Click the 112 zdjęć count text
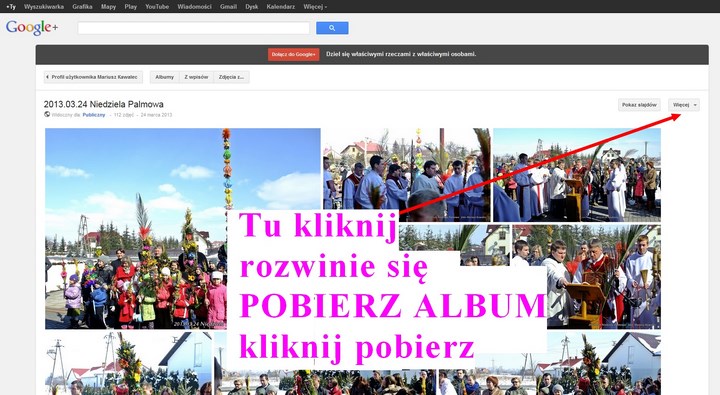The height and width of the screenshot is (395, 720). pyautogui.click(x=124, y=115)
